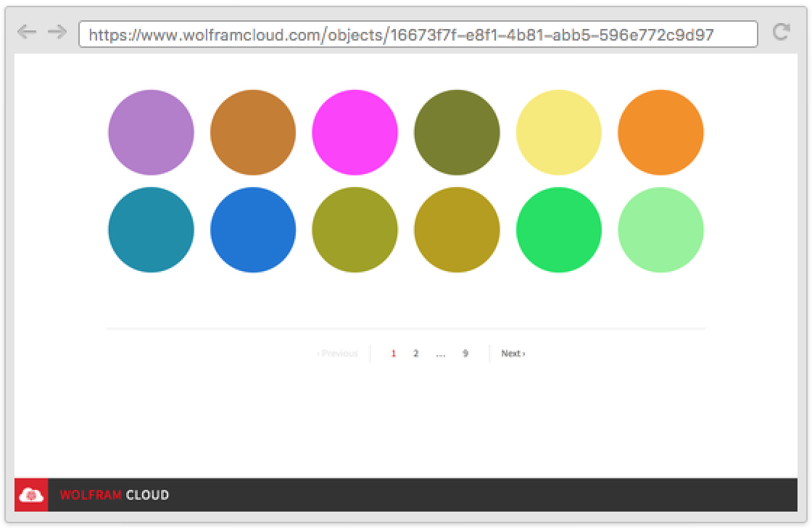Pick the light mint green circle
Image resolution: width=812 pixels, height=529 pixels.
[660, 230]
